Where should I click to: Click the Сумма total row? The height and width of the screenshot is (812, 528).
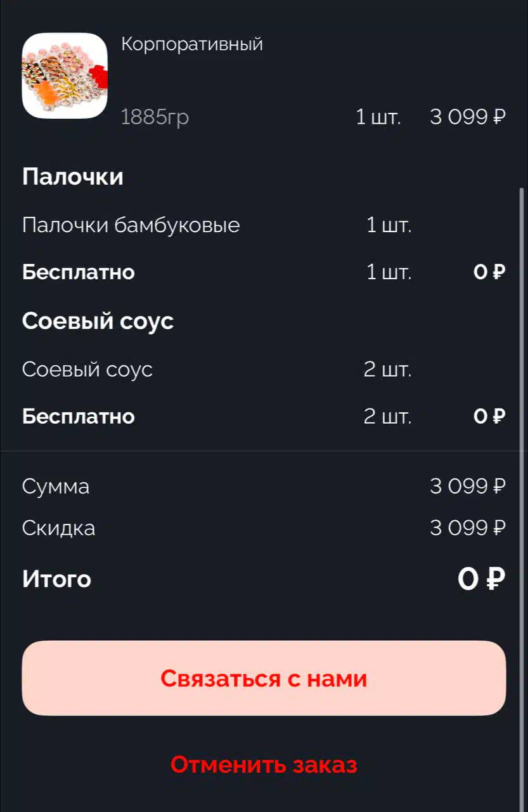pos(264,487)
